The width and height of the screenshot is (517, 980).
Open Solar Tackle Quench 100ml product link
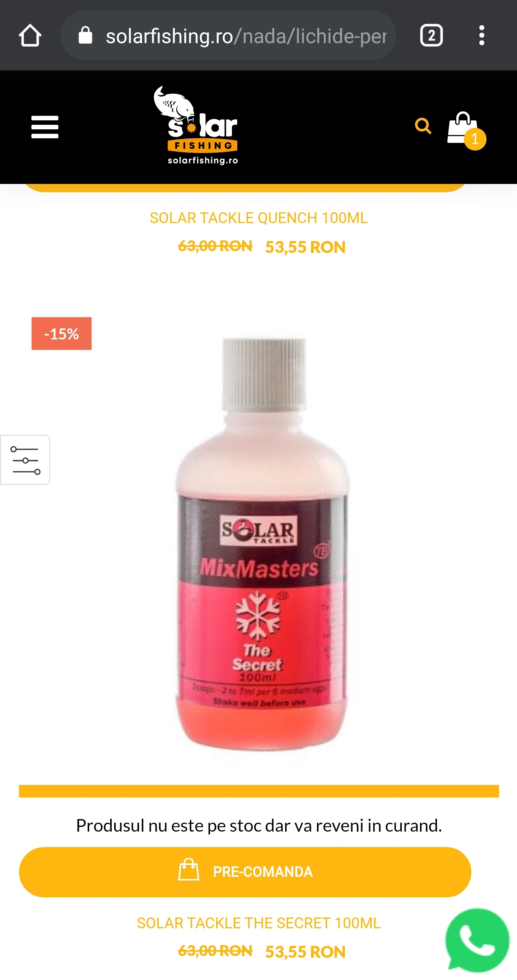(258, 218)
